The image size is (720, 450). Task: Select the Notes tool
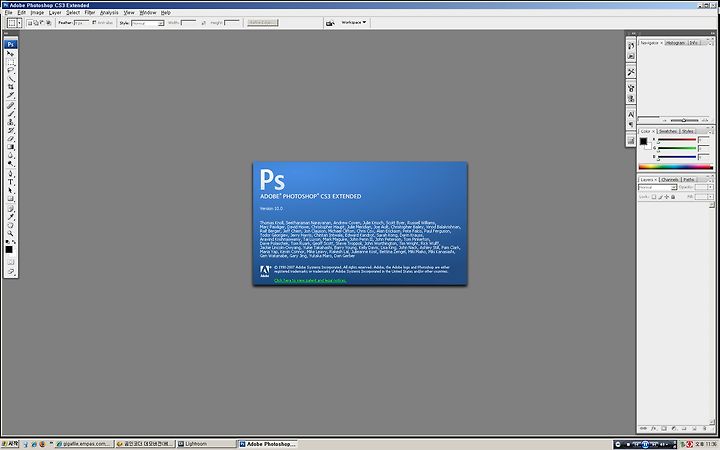(x=11, y=209)
